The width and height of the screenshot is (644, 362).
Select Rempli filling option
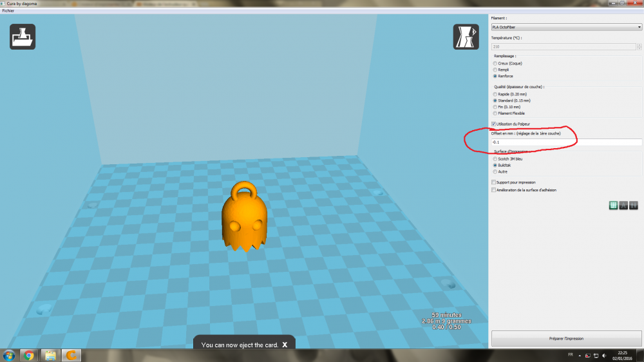pyautogui.click(x=495, y=70)
